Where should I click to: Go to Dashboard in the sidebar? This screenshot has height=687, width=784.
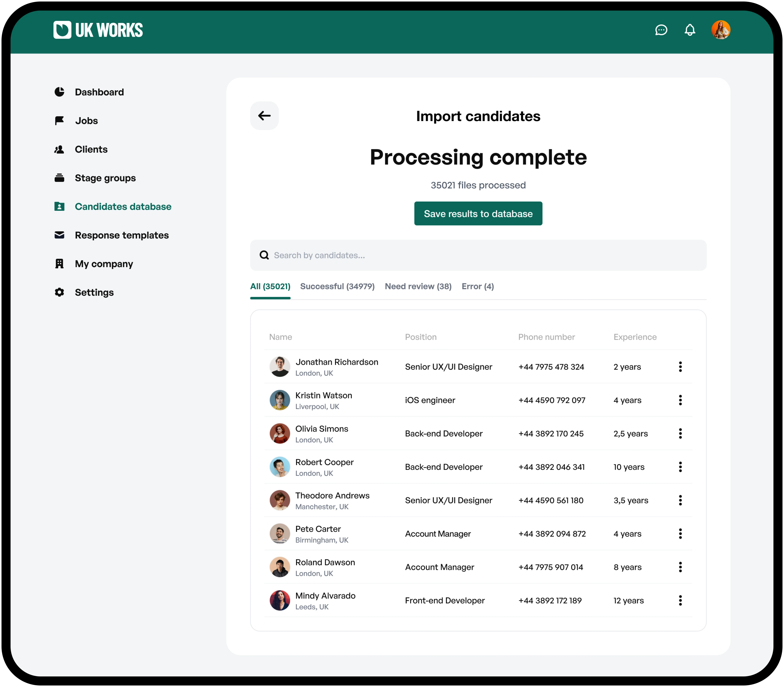pyautogui.click(x=99, y=92)
